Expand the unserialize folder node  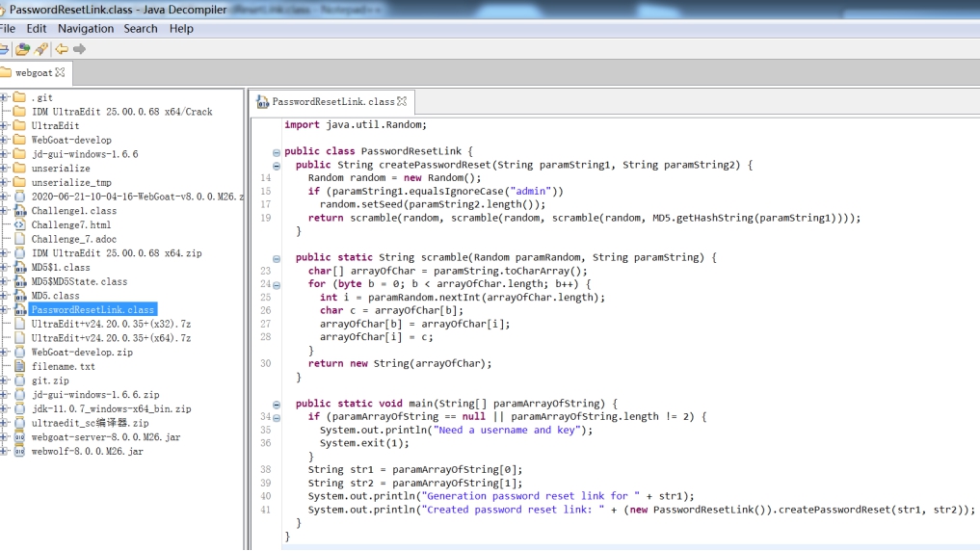tap(5, 168)
